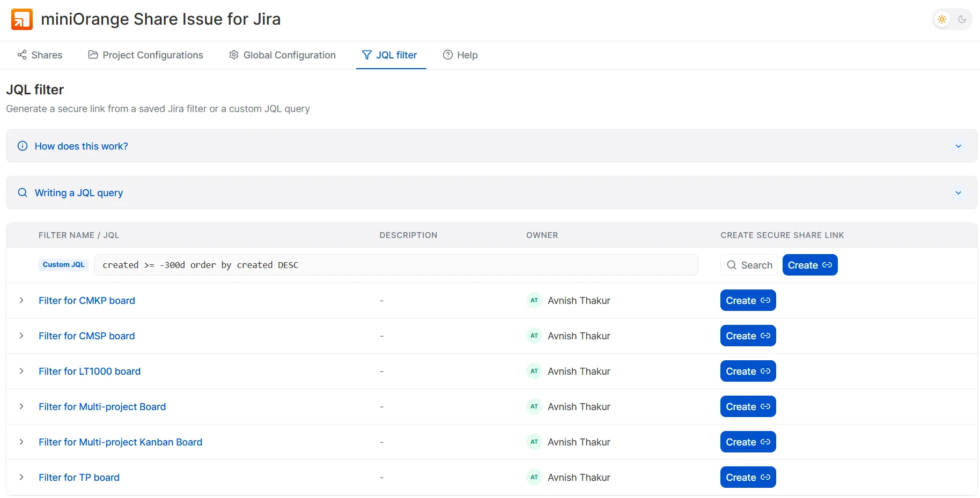The image size is (980, 498).
Task: Open the Filter for Multi-project Kanban Board link
Action: pyautogui.click(x=121, y=442)
